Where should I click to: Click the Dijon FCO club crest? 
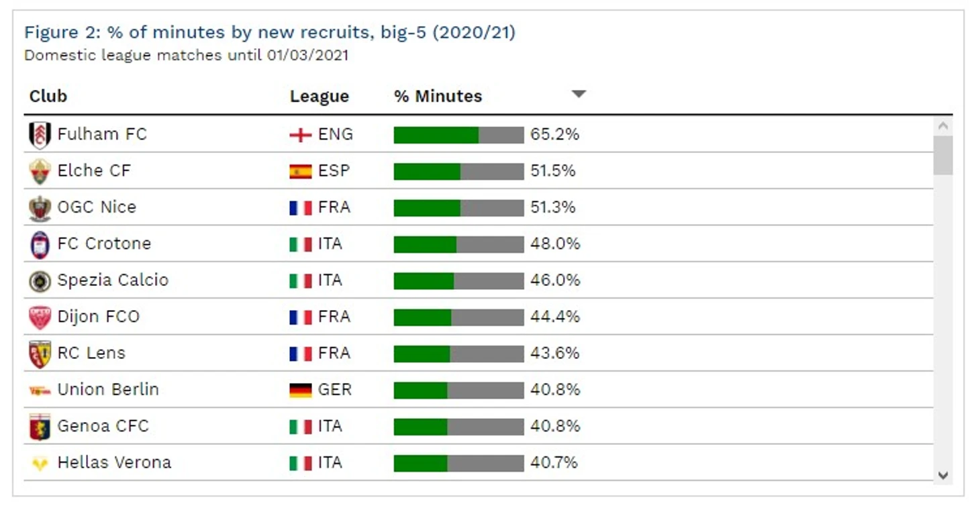tap(40, 317)
